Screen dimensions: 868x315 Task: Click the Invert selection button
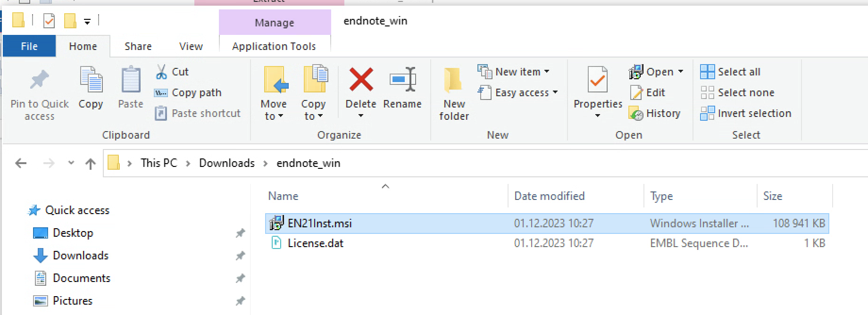(746, 114)
